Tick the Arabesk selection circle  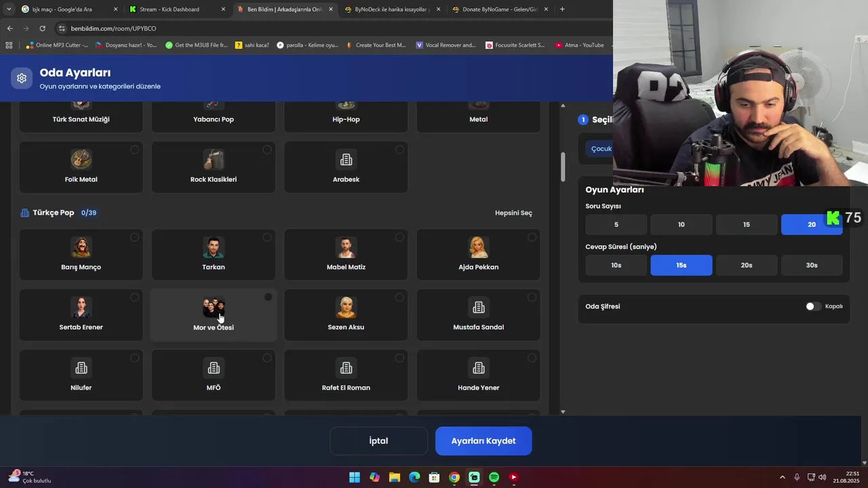point(399,150)
